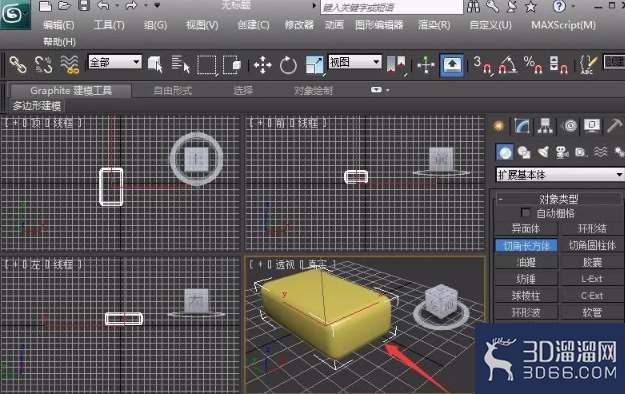The image size is (625, 394).
Task: Undo the last action
Action: 103,6
